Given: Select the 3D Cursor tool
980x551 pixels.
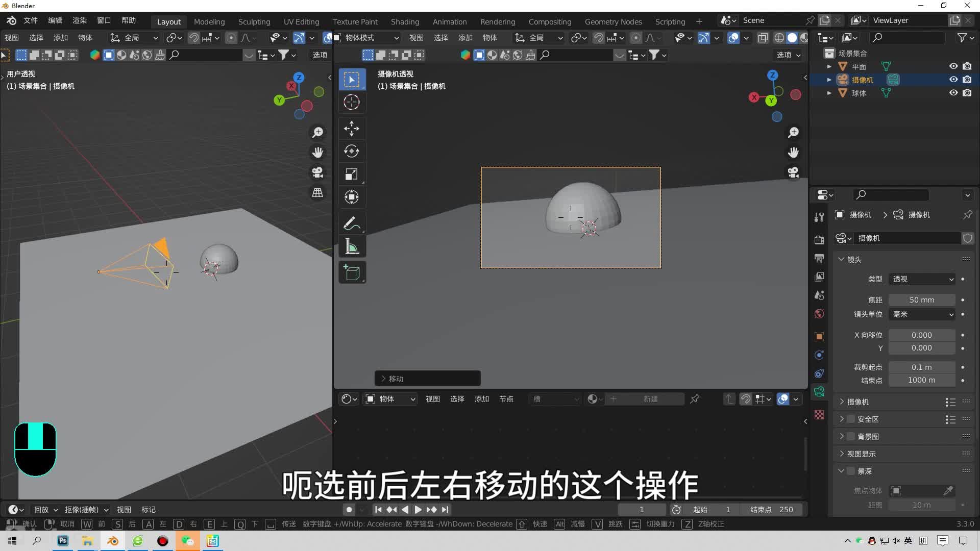Looking at the screenshot, I should [x=352, y=102].
